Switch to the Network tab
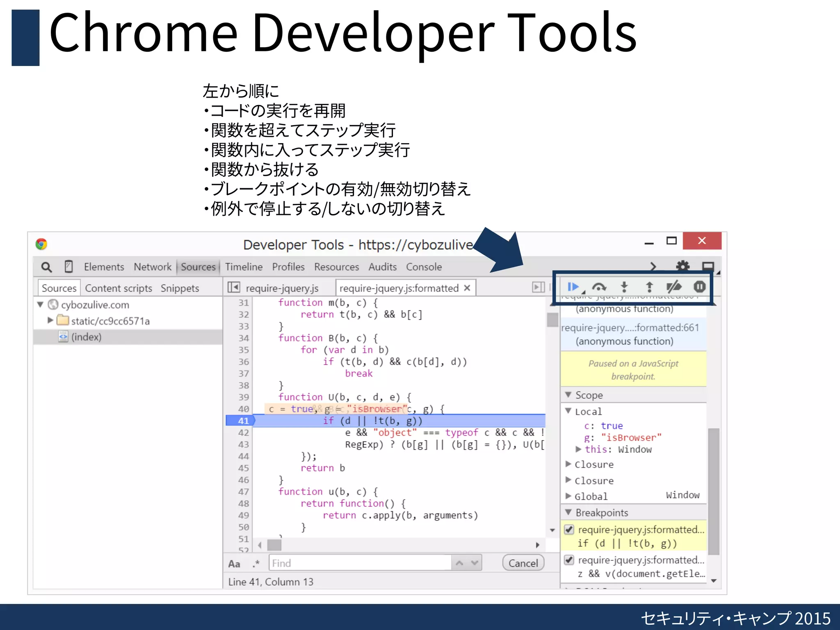 [153, 267]
